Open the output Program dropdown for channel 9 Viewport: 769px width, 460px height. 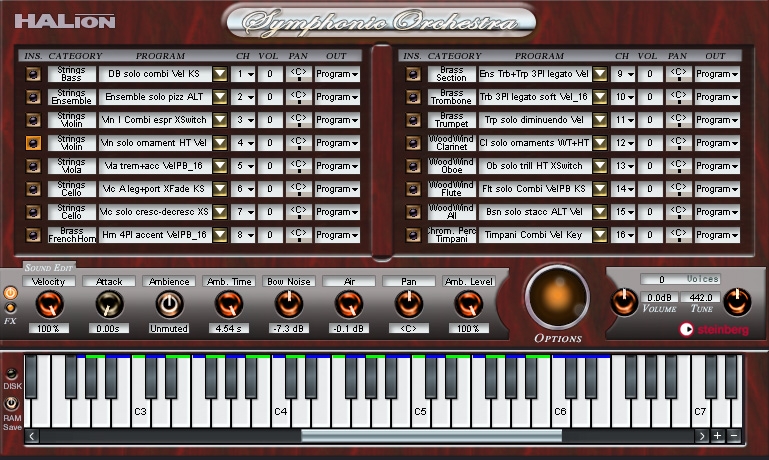pyautogui.click(x=717, y=74)
